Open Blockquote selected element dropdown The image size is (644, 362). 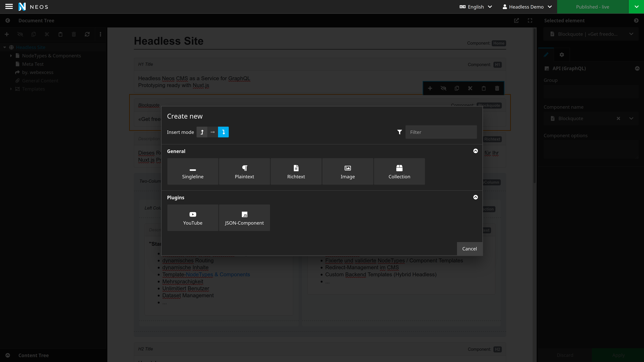click(x=591, y=34)
